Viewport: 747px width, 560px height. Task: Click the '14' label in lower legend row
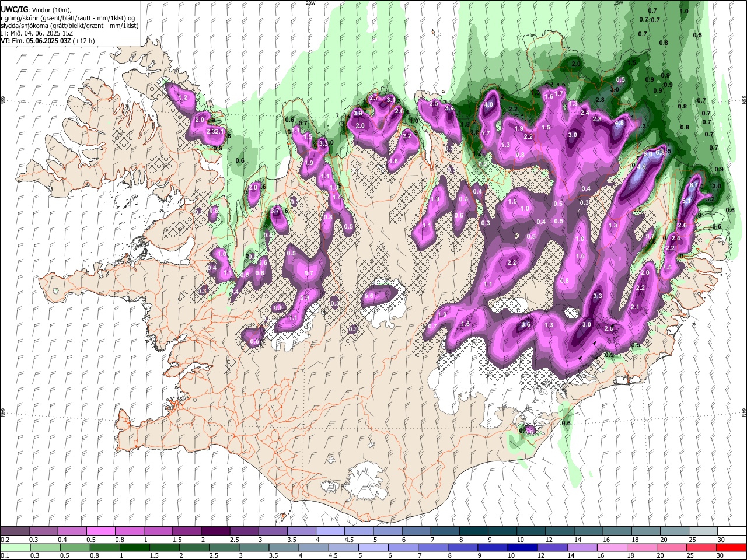coord(571,556)
